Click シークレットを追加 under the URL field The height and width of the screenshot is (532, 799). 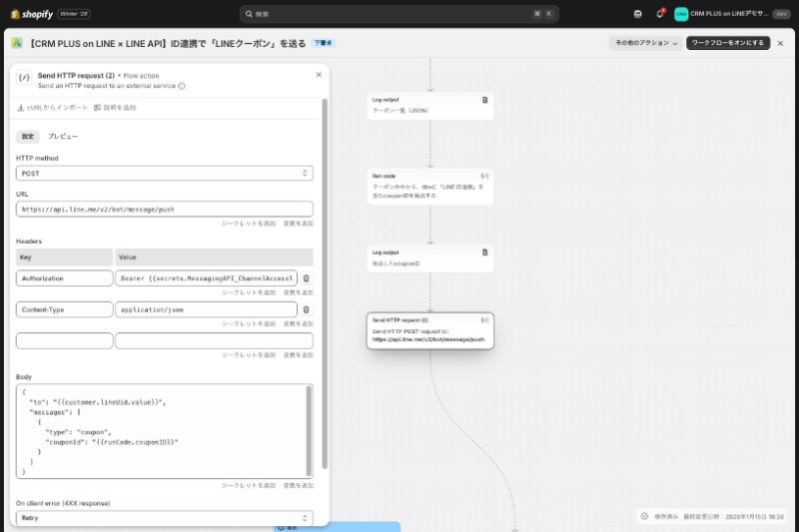(x=249, y=224)
